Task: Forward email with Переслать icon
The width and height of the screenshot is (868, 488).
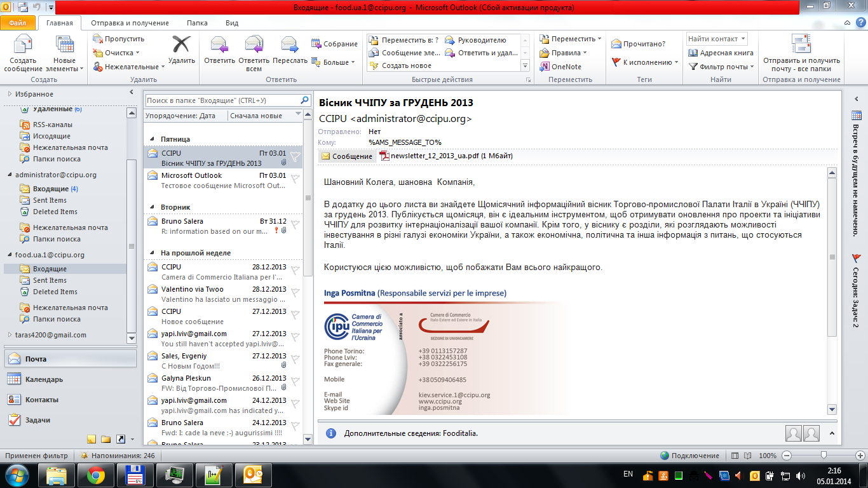Action: [x=290, y=45]
